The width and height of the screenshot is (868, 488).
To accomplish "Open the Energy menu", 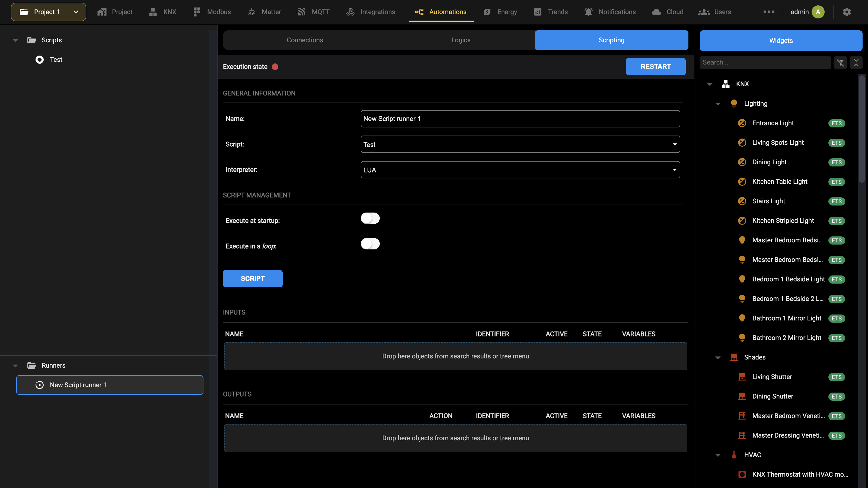I will [x=500, y=12].
